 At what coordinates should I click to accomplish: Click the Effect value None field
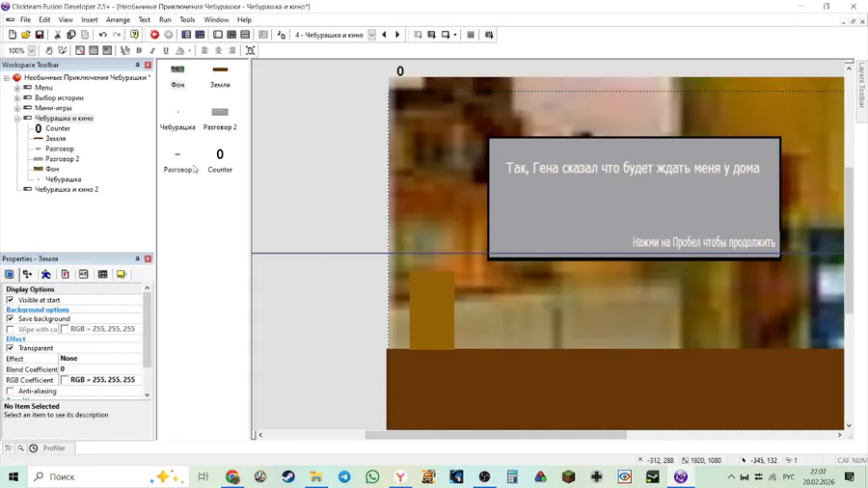tap(100, 359)
